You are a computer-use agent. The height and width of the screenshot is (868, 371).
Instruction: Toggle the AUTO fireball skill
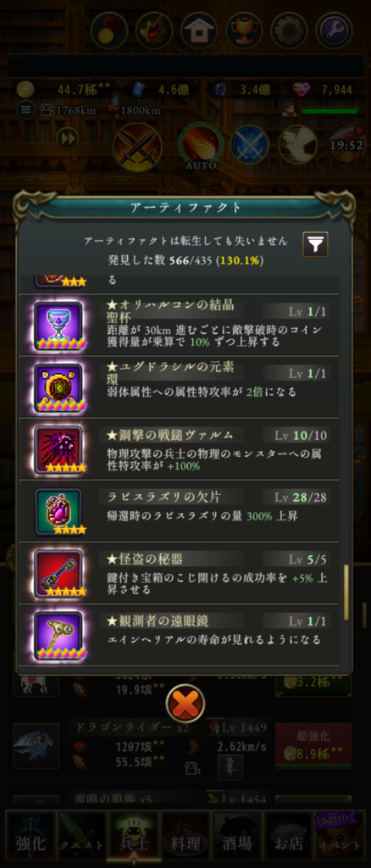200,145
